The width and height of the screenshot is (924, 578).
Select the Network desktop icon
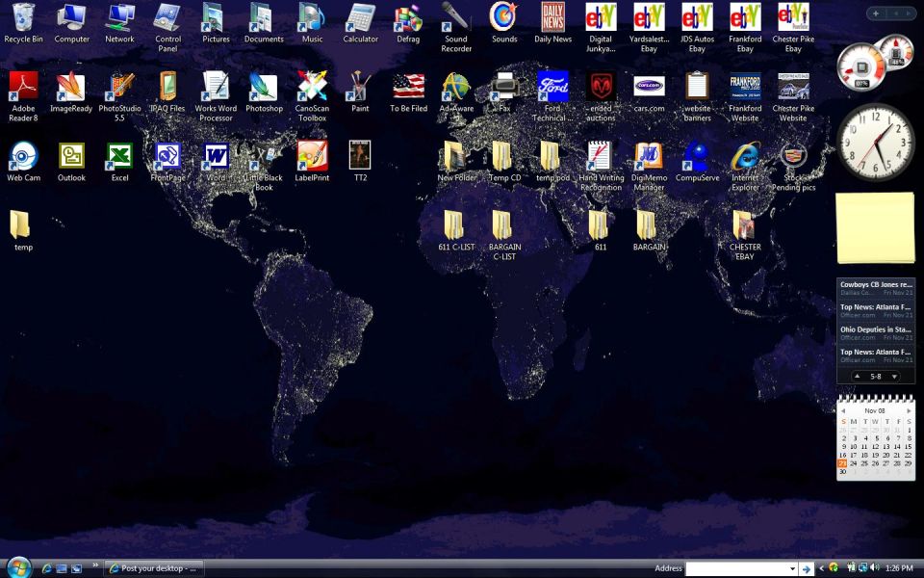coord(119,17)
